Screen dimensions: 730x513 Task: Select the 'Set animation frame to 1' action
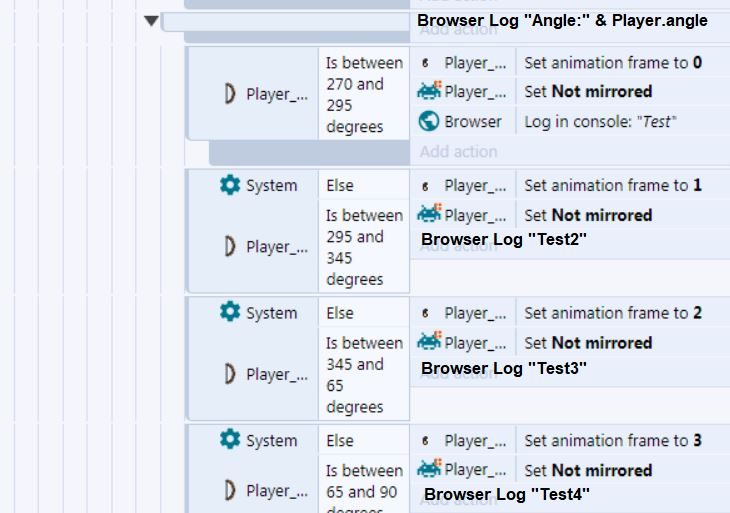(613, 185)
